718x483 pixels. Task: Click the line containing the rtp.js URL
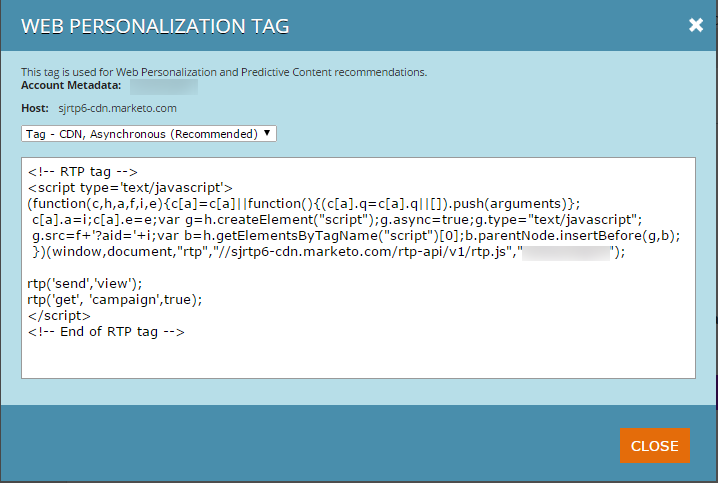328,252
